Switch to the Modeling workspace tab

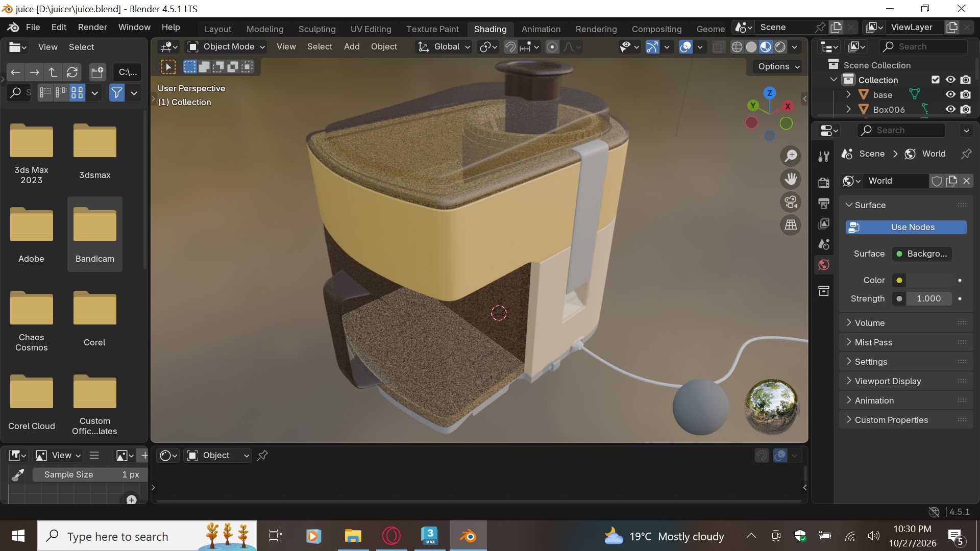[x=265, y=29]
